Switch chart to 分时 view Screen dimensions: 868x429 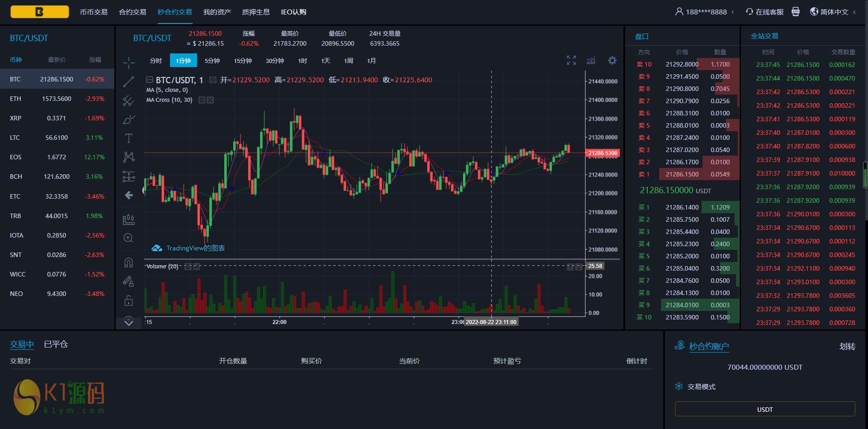point(156,61)
